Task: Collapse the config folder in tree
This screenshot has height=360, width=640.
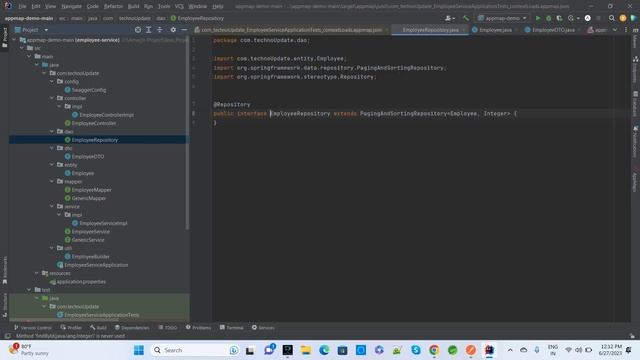Action: tap(52, 82)
